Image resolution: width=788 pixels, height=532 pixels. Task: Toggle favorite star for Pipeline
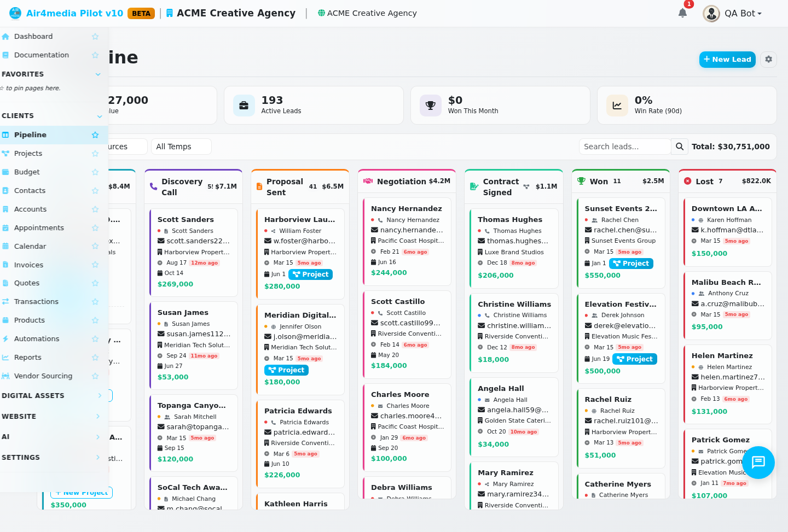pos(95,135)
